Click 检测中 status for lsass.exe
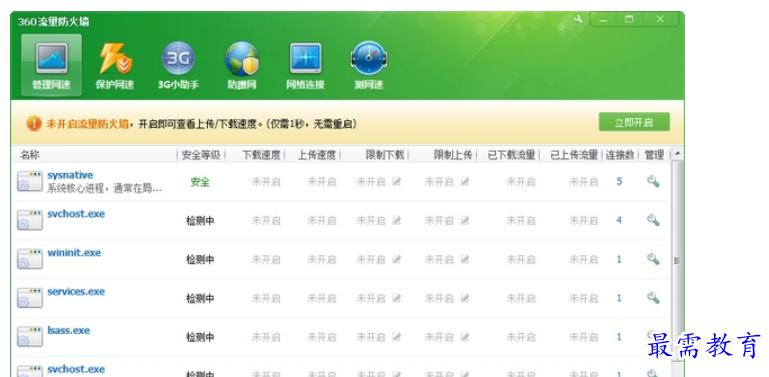 point(200,337)
